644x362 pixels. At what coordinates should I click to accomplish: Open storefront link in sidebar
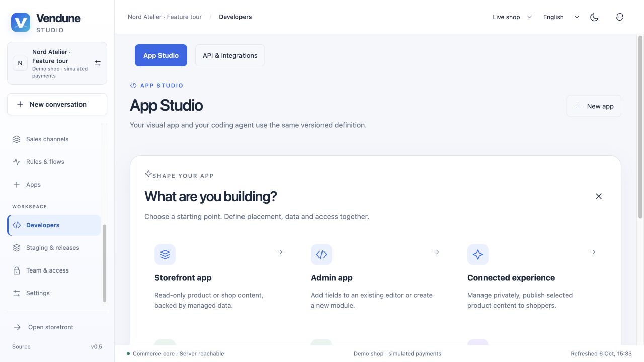pos(57,327)
